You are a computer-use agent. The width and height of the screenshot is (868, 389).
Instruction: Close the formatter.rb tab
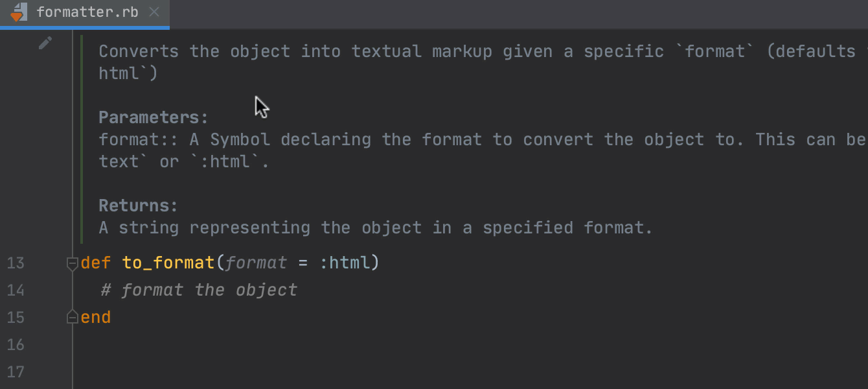[x=154, y=12]
